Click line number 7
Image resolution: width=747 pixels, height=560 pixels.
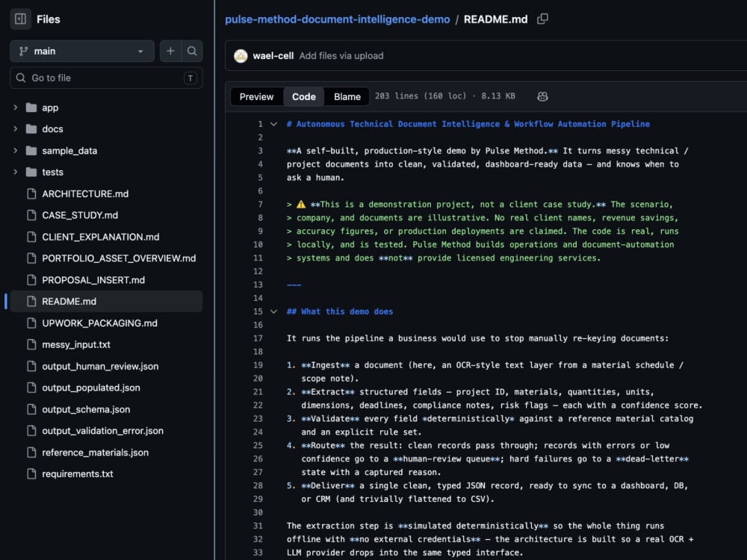(x=260, y=205)
